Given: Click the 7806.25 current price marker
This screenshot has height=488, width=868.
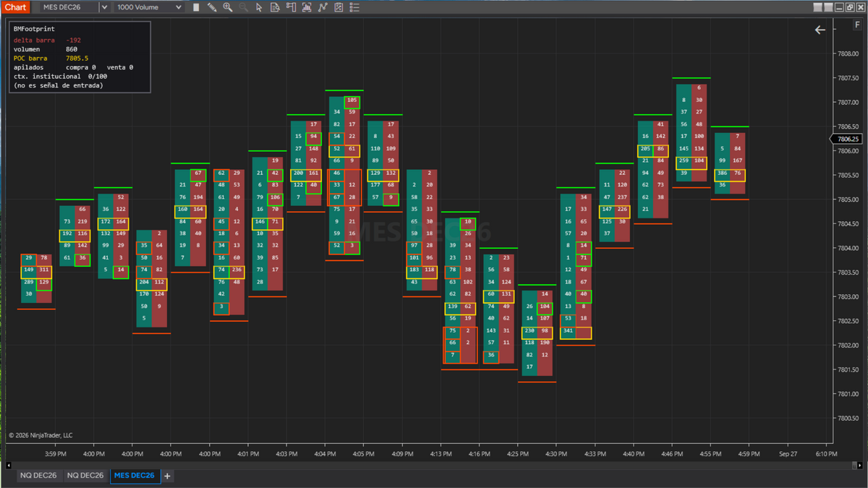Looking at the screenshot, I should 846,139.
